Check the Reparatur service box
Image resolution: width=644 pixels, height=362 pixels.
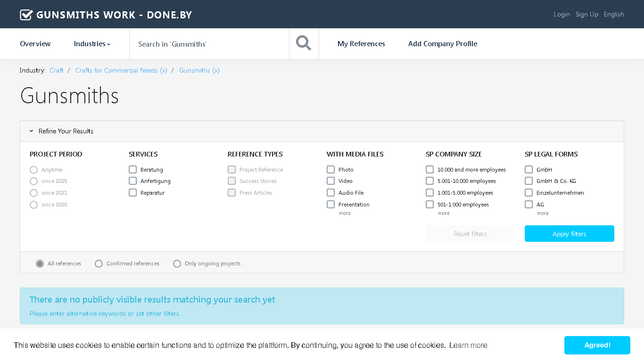(132, 192)
